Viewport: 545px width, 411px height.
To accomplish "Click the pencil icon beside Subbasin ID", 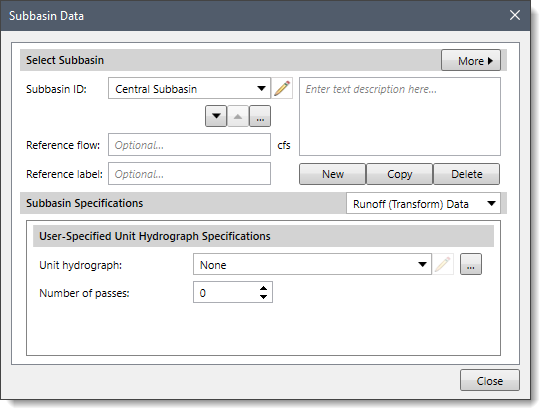I will pyautogui.click(x=282, y=88).
